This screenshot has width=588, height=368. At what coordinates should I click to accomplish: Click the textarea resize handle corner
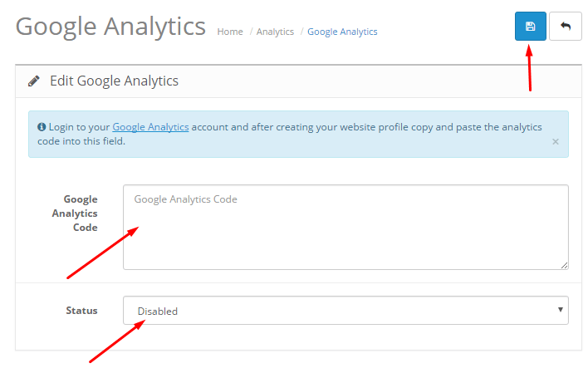coord(565,266)
